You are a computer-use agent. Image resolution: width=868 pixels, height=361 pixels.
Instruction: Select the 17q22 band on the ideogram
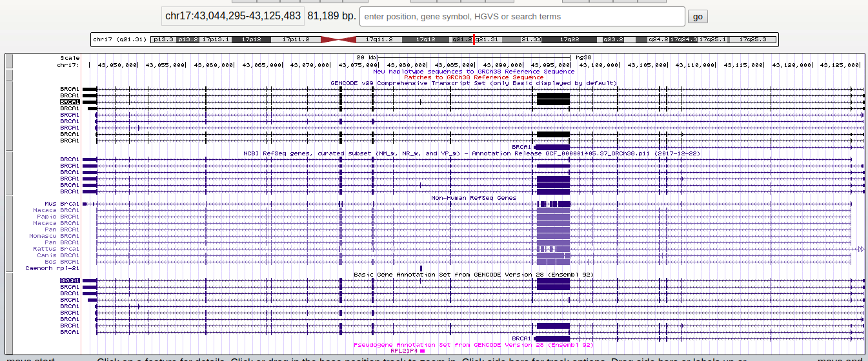coord(569,39)
